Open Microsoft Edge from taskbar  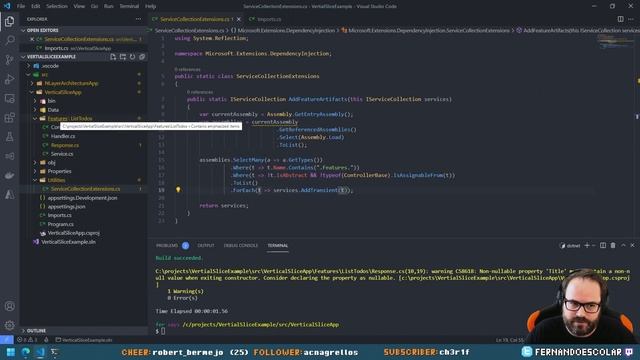pyautogui.click(x=25, y=352)
